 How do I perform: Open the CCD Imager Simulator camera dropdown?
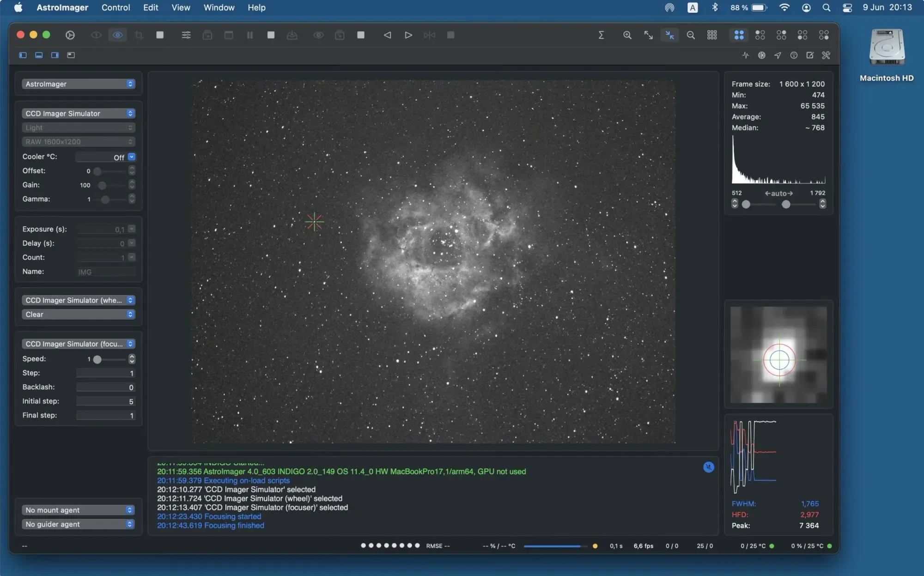(x=78, y=113)
